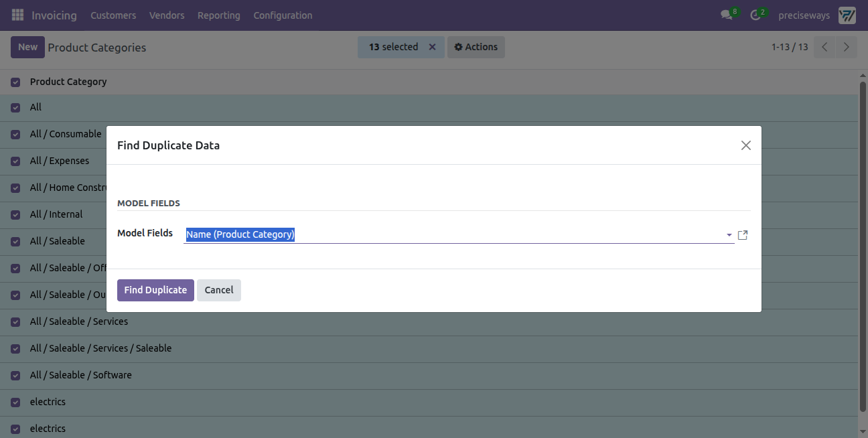The height and width of the screenshot is (438, 868).
Task: Clear the 13 selected records
Action: (x=432, y=47)
